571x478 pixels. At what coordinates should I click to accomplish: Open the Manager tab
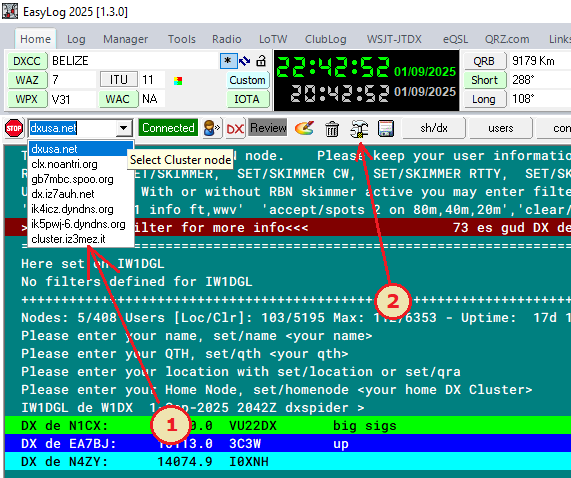[125, 39]
